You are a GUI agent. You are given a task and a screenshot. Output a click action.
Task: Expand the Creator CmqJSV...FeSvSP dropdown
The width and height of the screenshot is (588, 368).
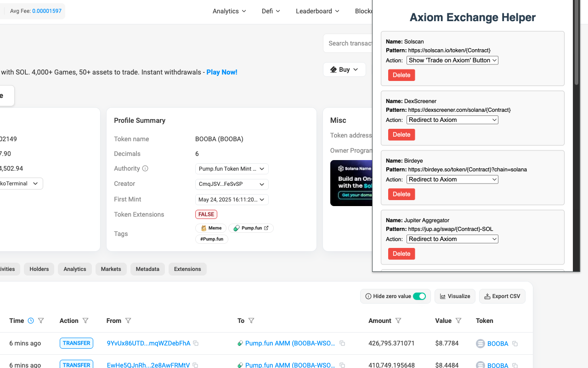(x=232, y=184)
